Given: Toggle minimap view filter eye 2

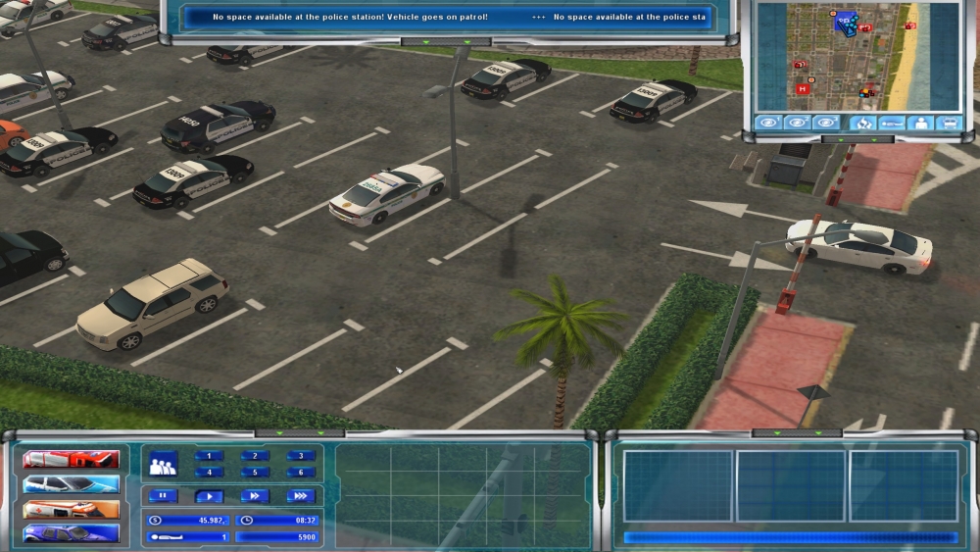Looking at the screenshot, I should point(798,123).
